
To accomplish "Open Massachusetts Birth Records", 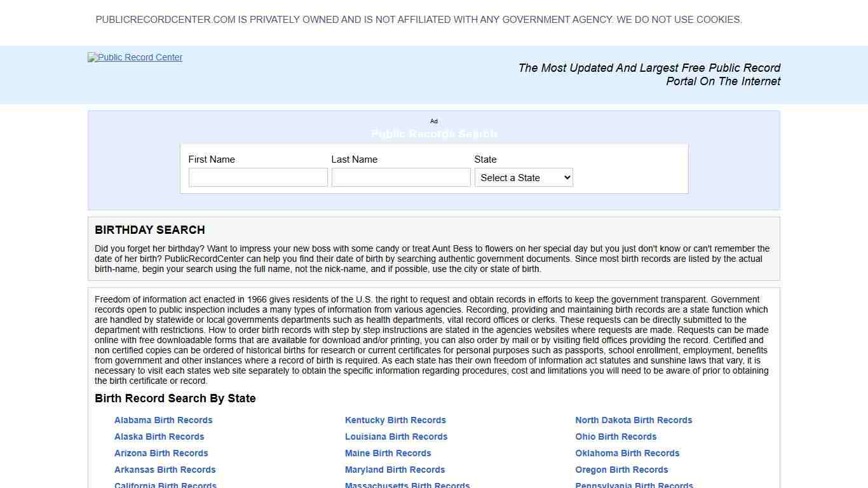I will [x=407, y=485].
